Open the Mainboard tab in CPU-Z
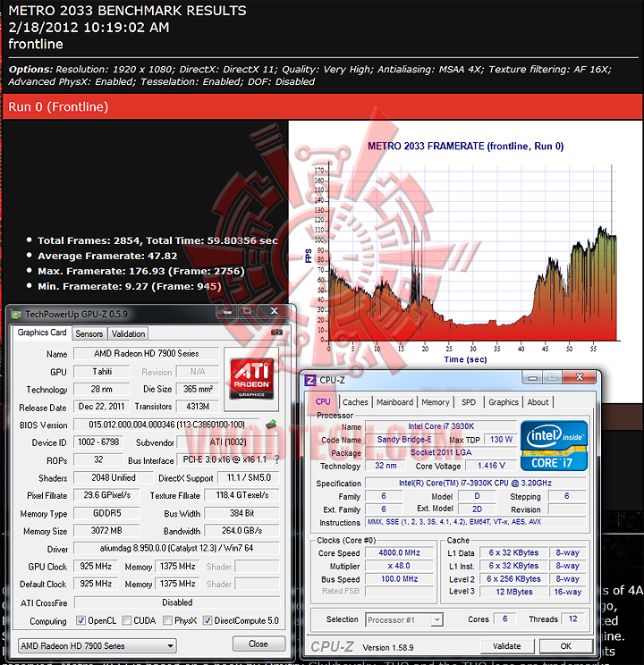This screenshot has width=644, height=665. [x=394, y=402]
